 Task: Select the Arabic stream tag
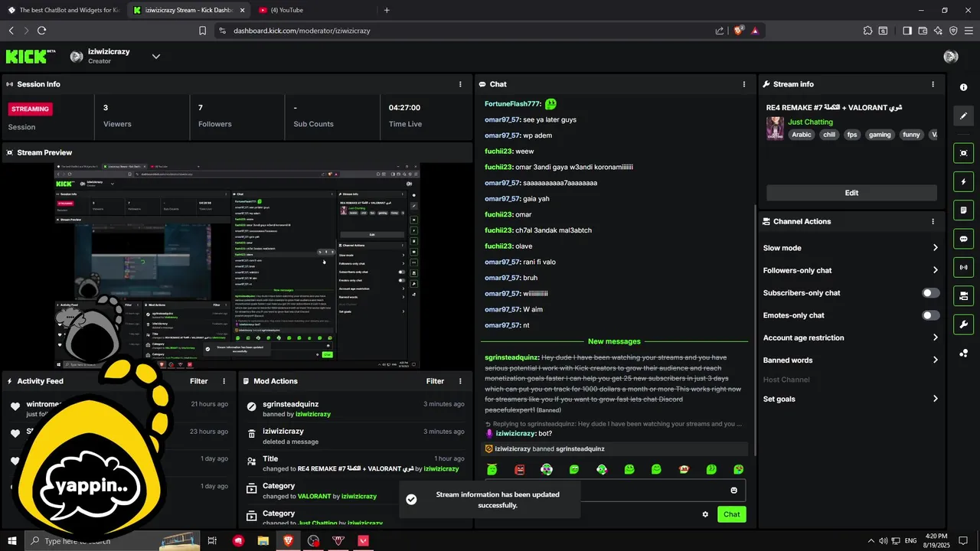(x=801, y=135)
